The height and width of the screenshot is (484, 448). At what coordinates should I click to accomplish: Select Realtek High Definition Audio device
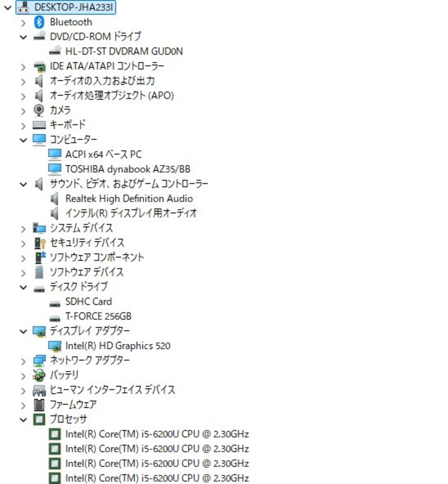(129, 199)
